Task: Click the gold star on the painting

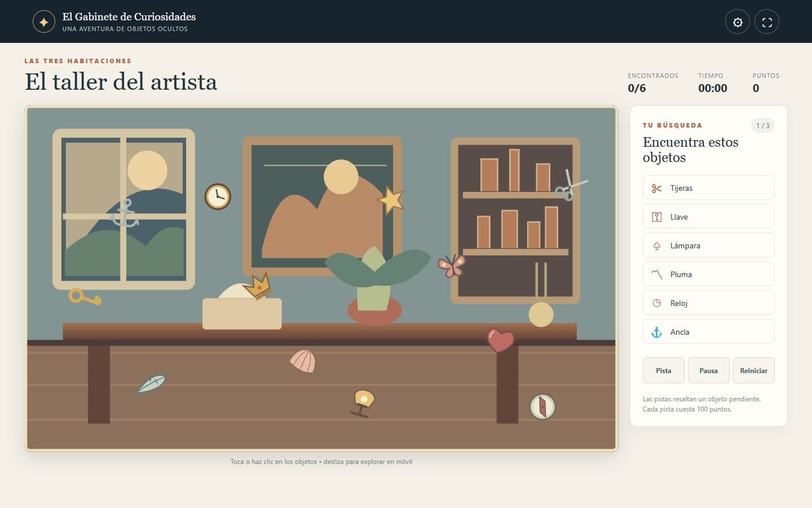Action: click(391, 200)
